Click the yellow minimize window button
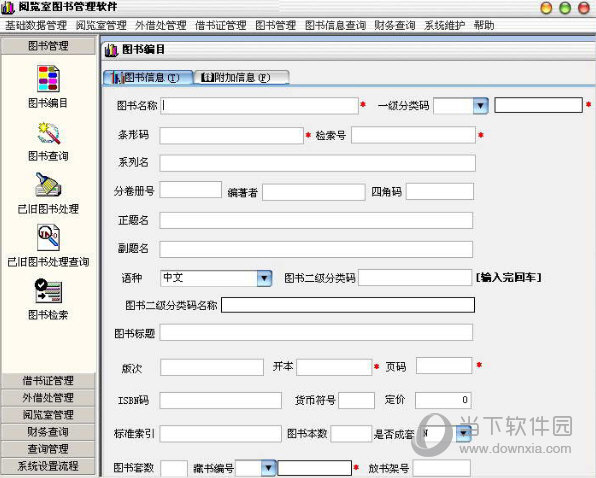The height and width of the screenshot is (478, 596). pos(546,8)
